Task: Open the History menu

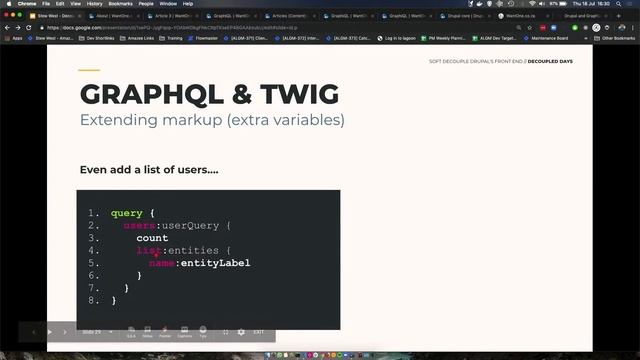Action: [94, 4]
